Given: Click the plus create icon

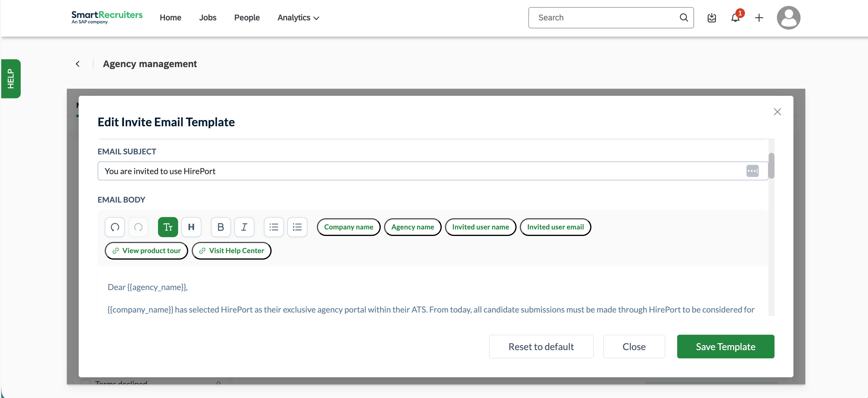Looking at the screenshot, I should (759, 18).
